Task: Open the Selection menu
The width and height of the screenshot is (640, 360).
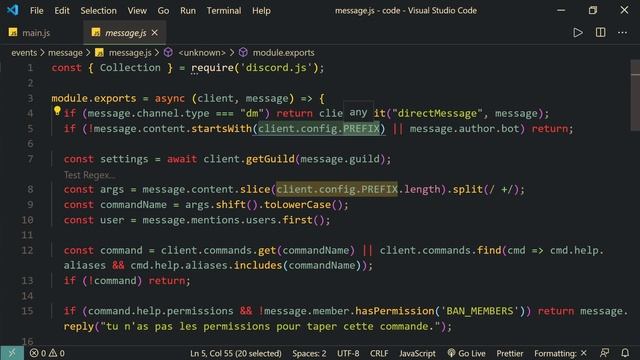Action: (98, 11)
